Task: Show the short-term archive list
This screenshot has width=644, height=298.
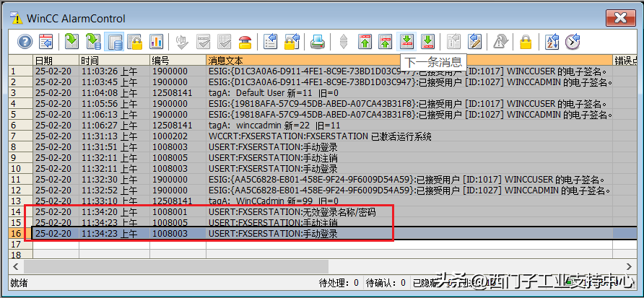Action: click(x=72, y=42)
